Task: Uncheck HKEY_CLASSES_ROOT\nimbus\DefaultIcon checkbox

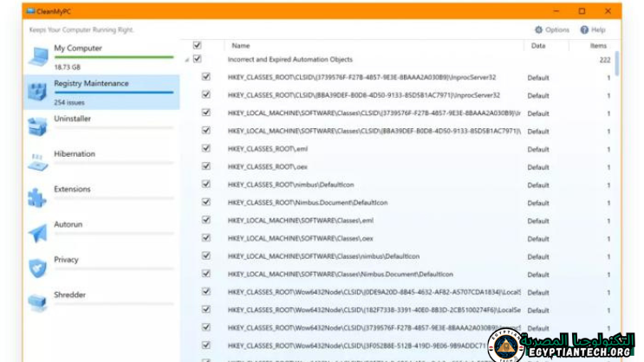Action: (x=206, y=184)
